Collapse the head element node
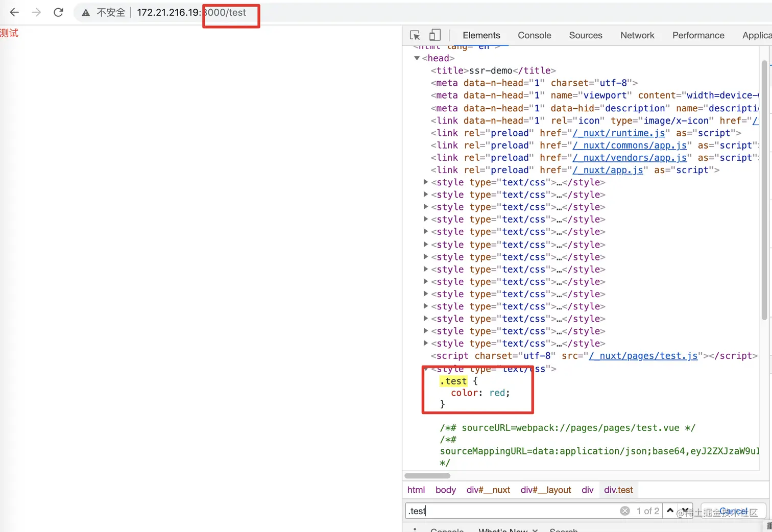This screenshot has width=772, height=532. 417,58
